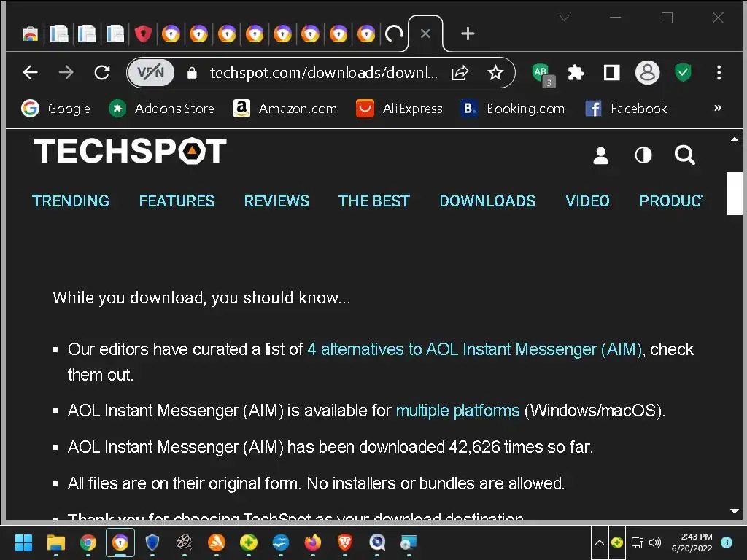Click the vertical scrollbar thumb
Viewport: 747px width, 560px height.
coord(734,194)
